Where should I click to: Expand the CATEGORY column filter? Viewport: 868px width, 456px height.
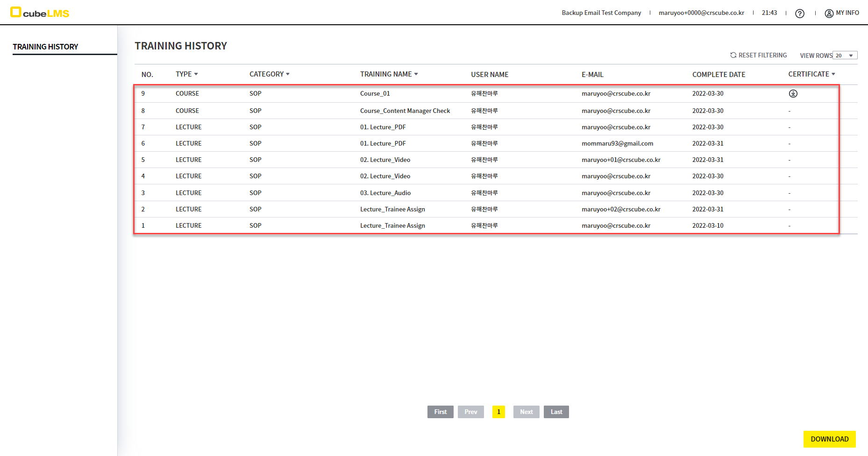pos(287,74)
